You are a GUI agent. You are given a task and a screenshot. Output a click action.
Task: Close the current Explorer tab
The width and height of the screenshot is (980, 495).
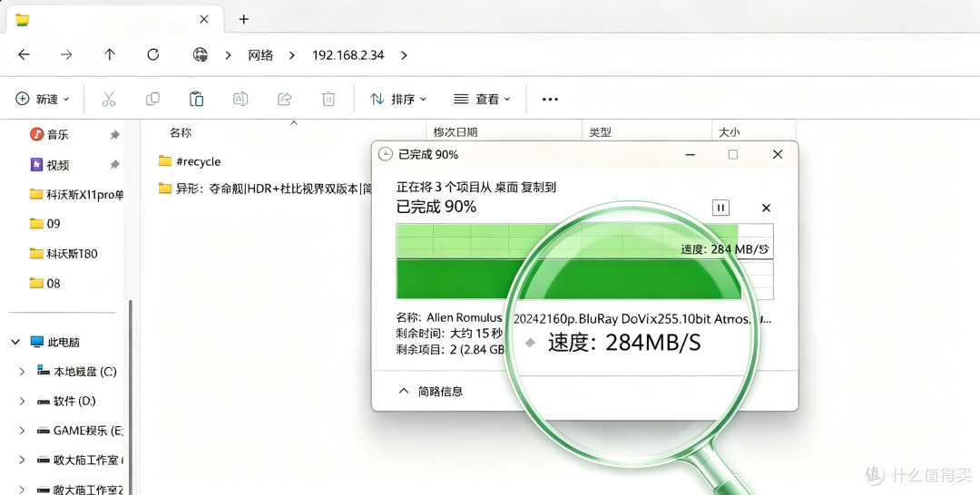click(x=204, y=19)
